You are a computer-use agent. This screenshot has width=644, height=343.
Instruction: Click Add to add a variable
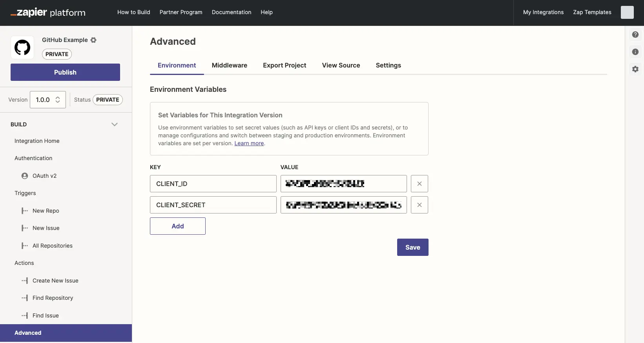click(x=178, y=226)
